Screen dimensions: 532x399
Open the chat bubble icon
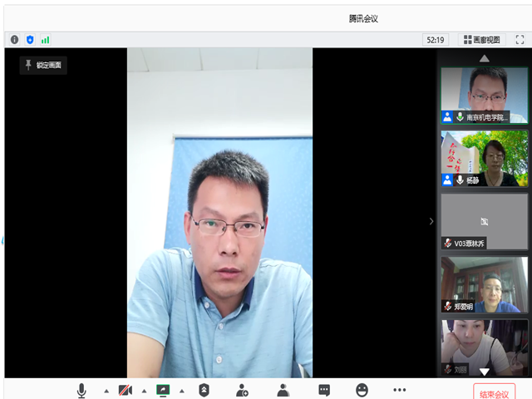click(323, 389)
